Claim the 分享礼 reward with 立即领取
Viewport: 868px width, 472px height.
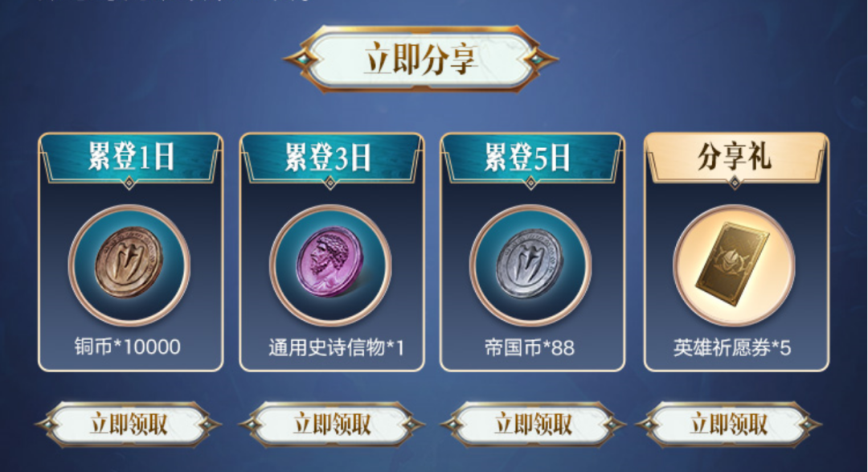[x=728, y=425]
